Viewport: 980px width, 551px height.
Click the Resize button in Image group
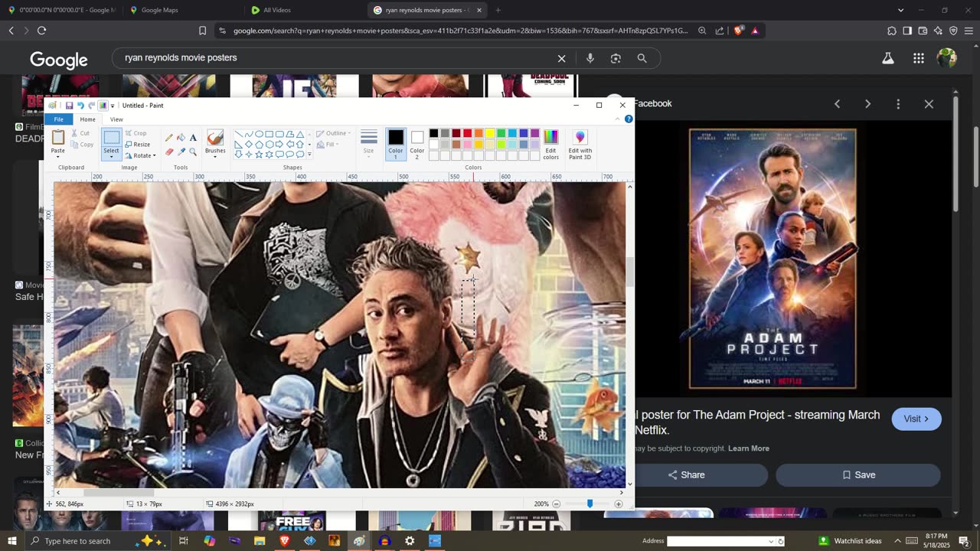point(138,145)
